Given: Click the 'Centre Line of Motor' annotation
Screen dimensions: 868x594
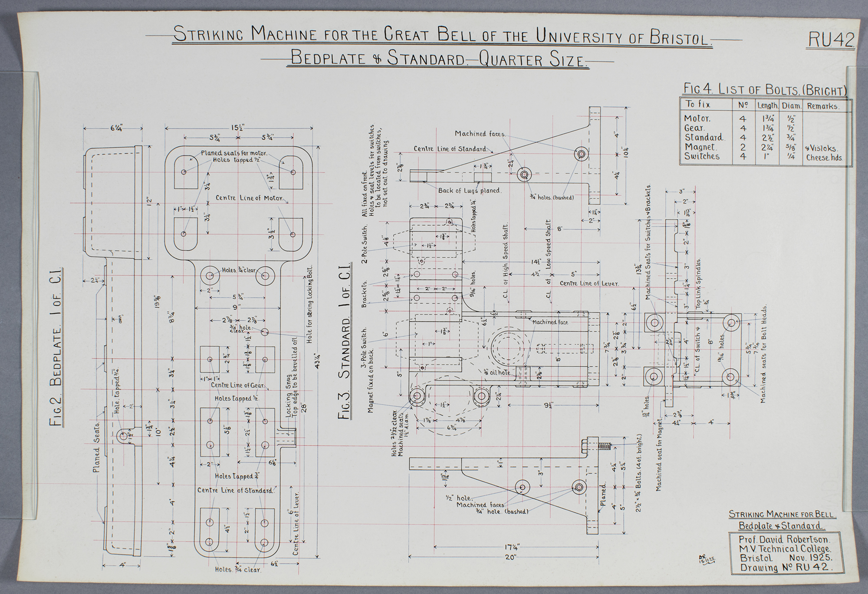Looking at the screenshot, I should pyautogui.click(x=249, y=198).
